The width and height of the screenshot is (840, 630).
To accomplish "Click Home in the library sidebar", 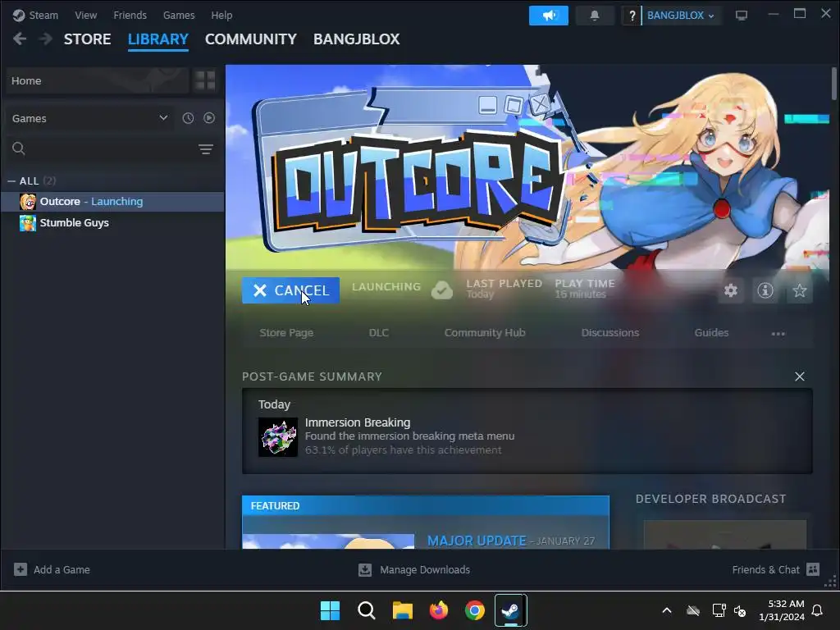I will coord(98,80).
